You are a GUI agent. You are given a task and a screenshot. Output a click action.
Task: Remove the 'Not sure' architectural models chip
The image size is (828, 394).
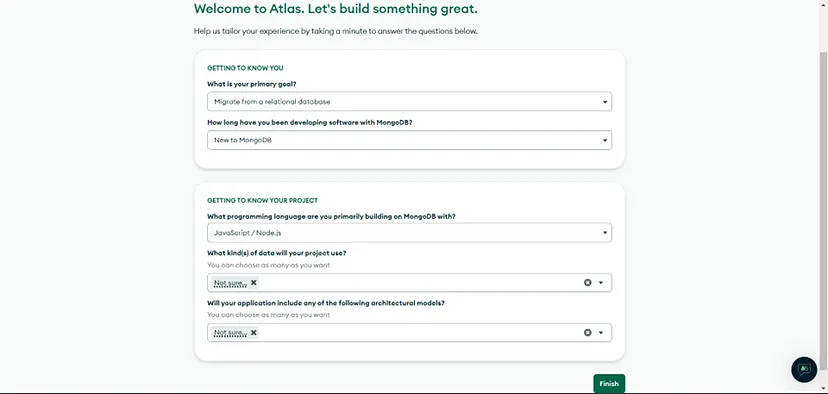[253, 332]
